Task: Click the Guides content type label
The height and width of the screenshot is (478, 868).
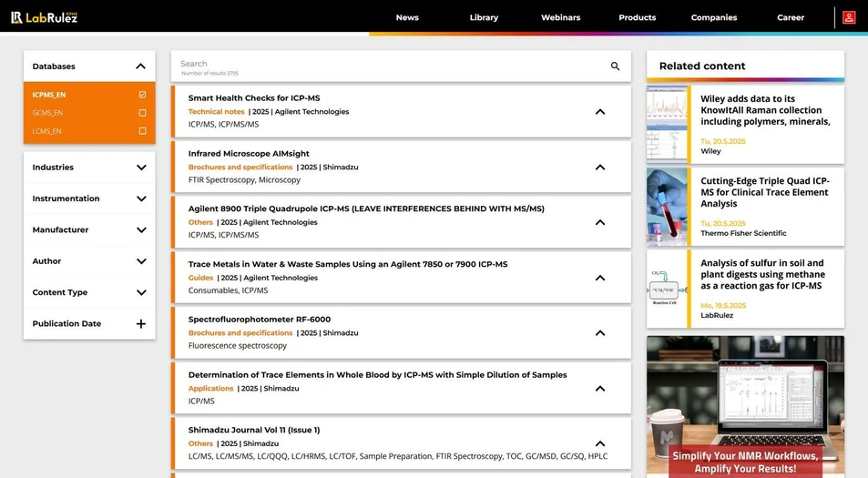Action: tap(200, 278)
